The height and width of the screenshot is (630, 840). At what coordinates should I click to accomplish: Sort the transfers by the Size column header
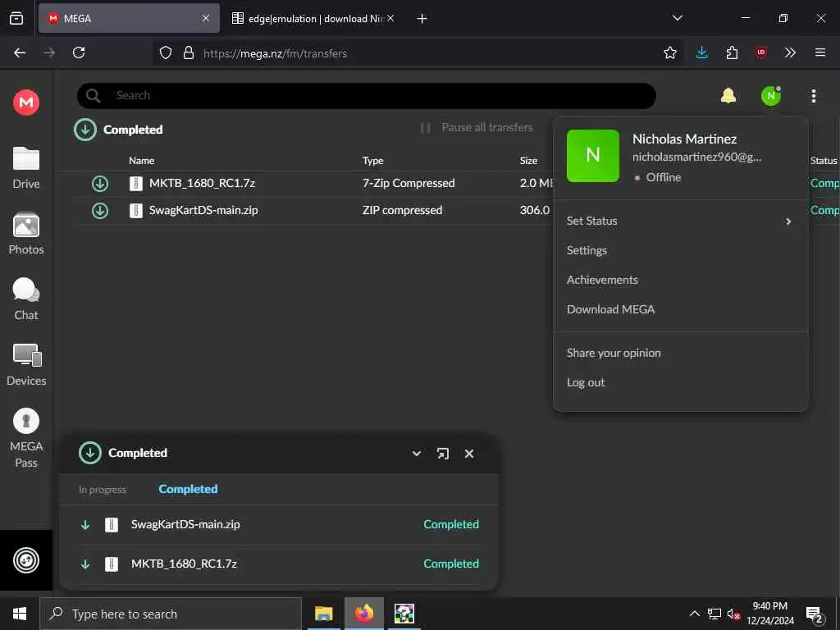point(528,160)
